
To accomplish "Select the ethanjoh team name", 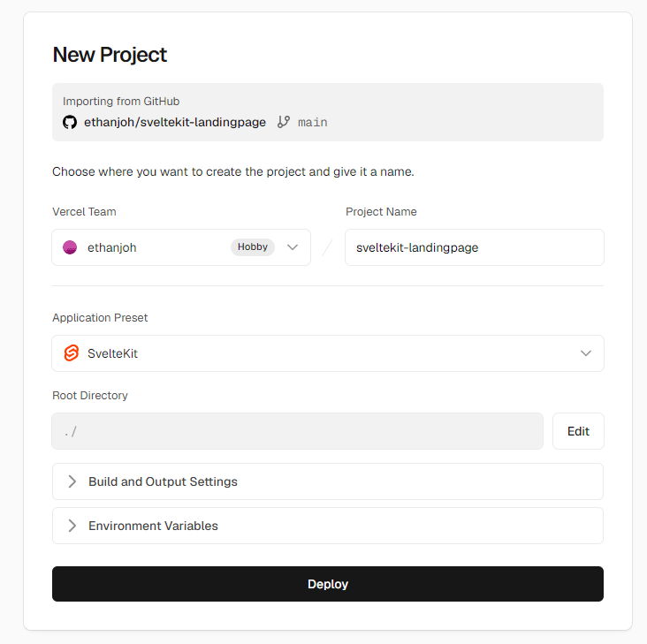I will point(112,247).
